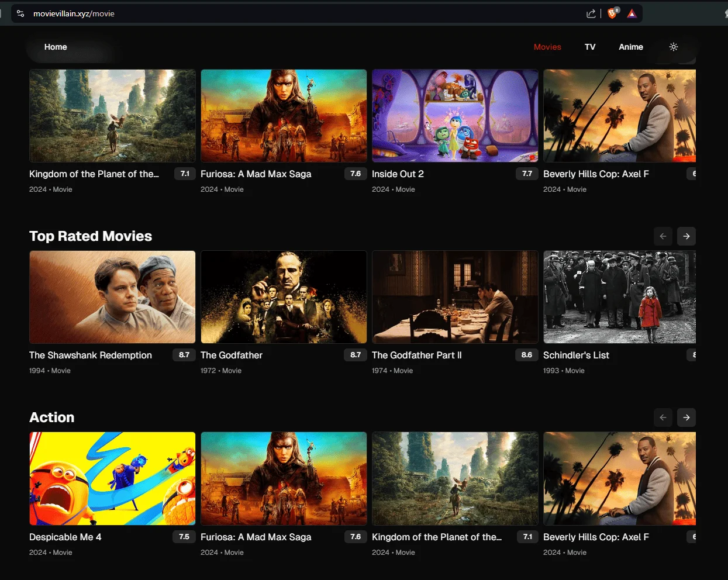Open Kingdom of the Planet thumbnail in top row
The height and width of the screenshot is (580, 728).
tap(112, 116)
